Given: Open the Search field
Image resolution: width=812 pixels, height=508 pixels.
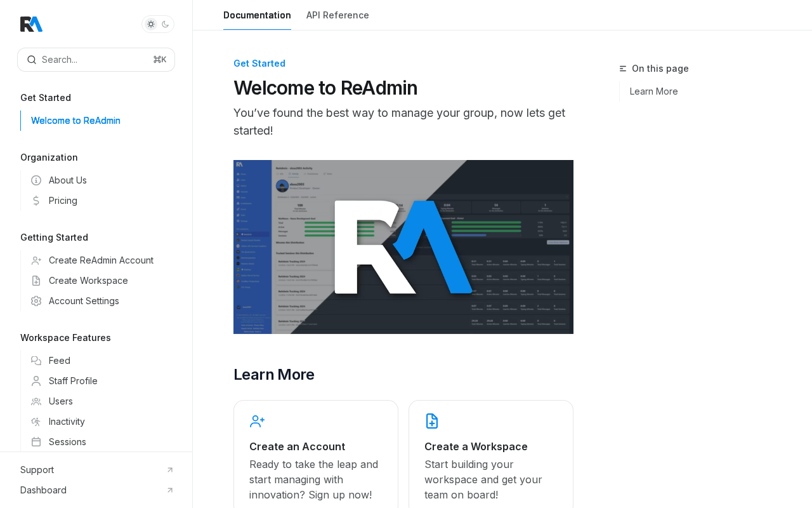Looking at the screenshot, I should pos(96,60).
